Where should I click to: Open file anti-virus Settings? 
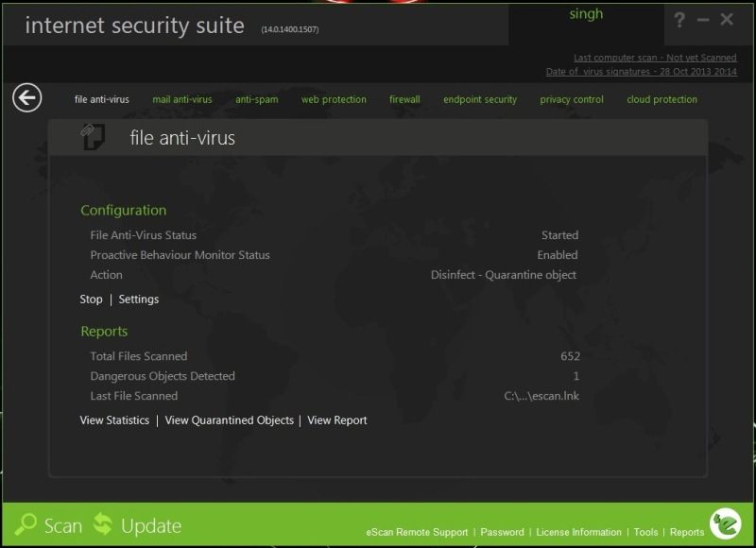tap(138, 300)
